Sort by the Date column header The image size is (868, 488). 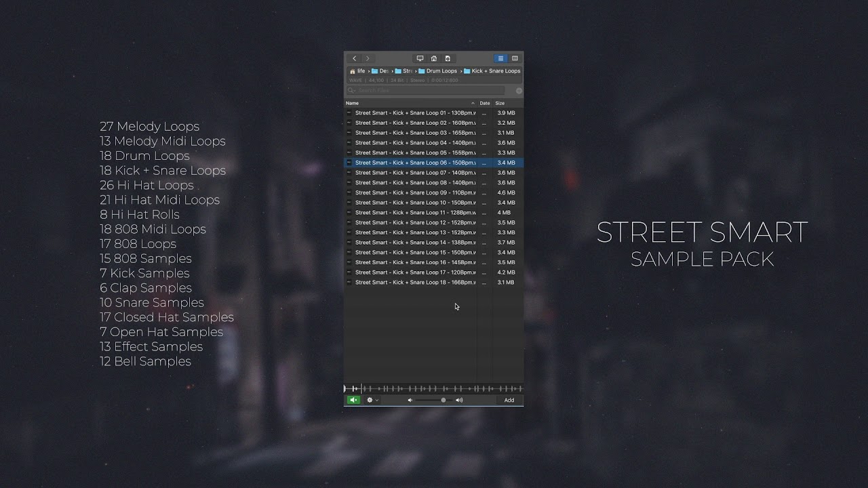tap(485, 103)
